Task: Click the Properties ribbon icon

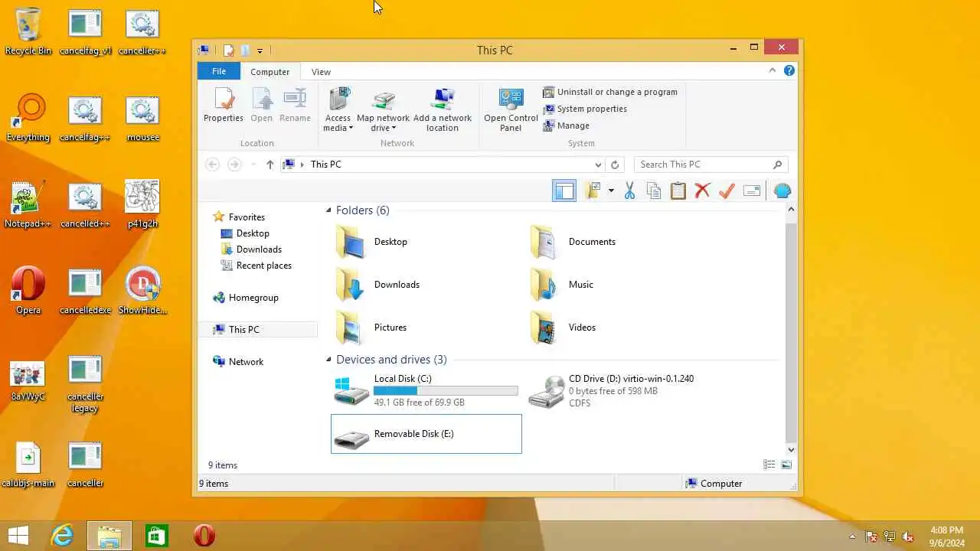Action: click(224, 106)
